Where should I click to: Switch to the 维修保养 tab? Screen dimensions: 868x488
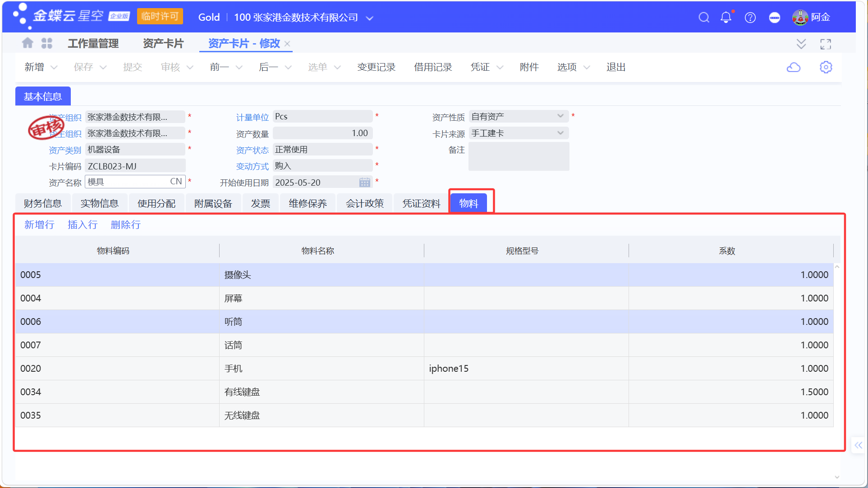click(308, 203)
